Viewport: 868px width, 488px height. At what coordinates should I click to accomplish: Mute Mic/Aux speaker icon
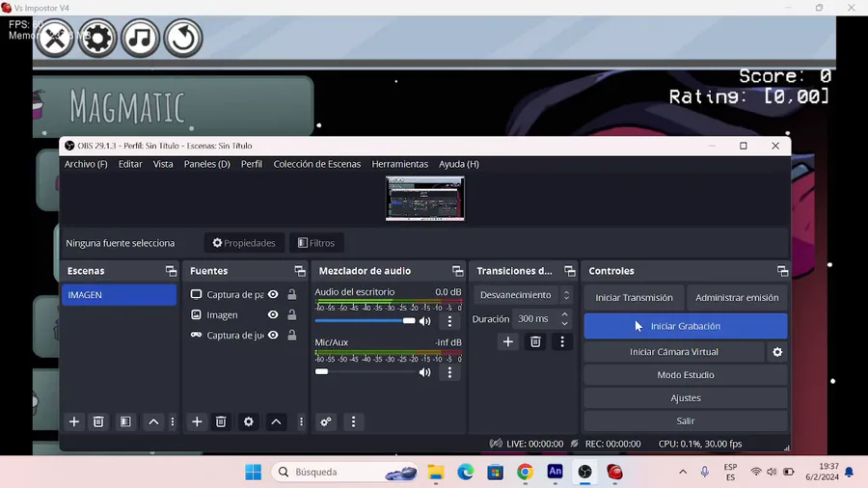tap(424, 372)
